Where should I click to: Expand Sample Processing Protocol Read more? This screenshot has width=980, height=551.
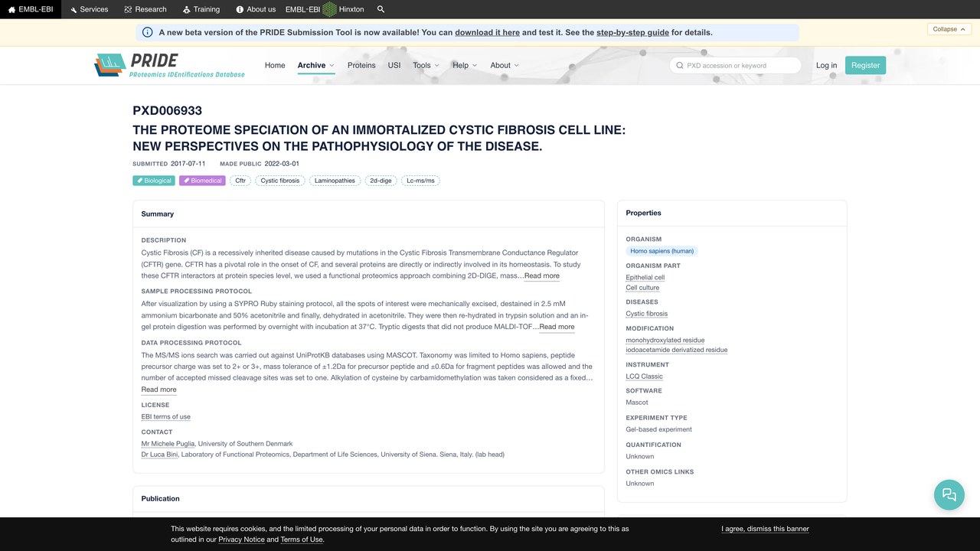coord(557,327)
